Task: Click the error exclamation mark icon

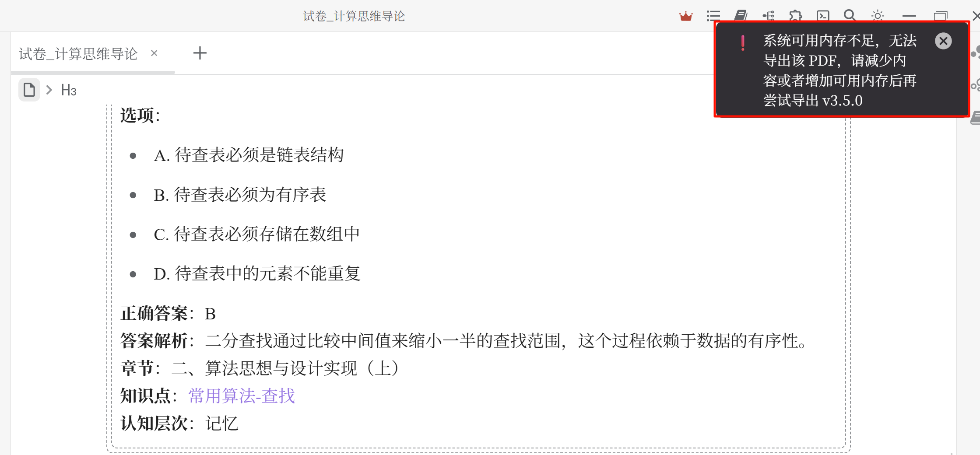Action: 743,43
